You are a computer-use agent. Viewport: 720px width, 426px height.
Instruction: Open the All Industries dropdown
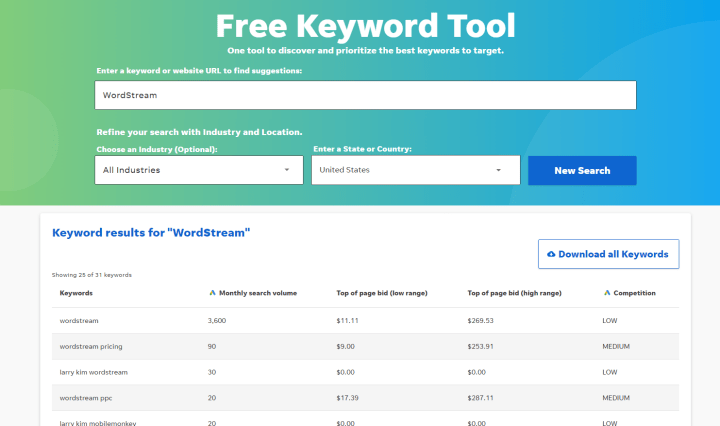coord(199,170)
